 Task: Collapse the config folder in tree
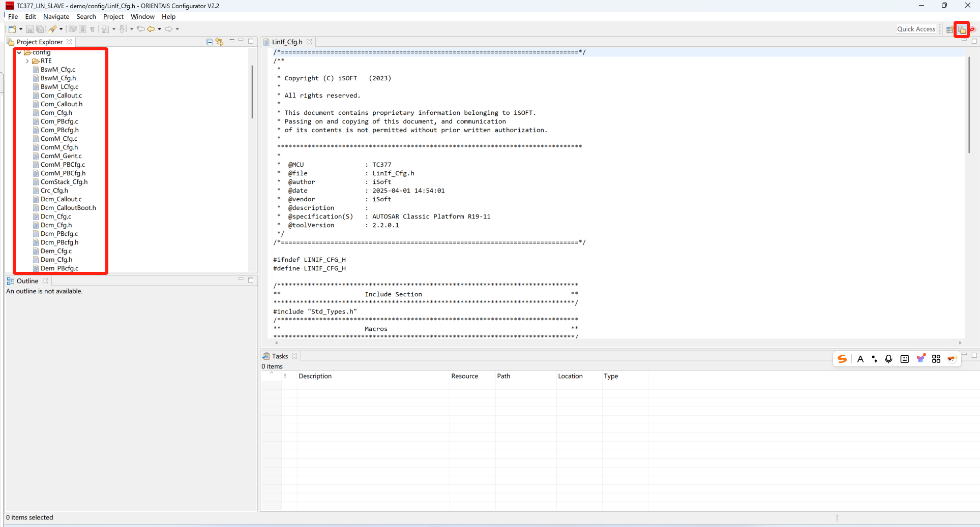tap(19, 52)
